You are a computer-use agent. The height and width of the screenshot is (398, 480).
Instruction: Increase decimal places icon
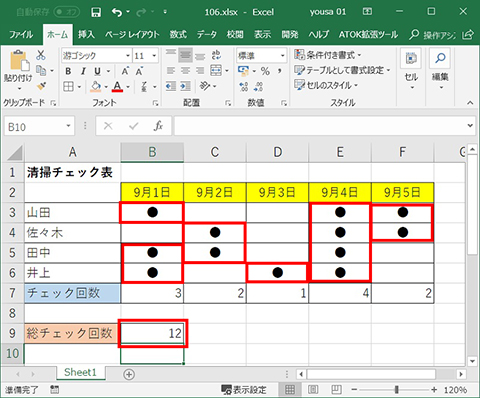click(244, 87)
